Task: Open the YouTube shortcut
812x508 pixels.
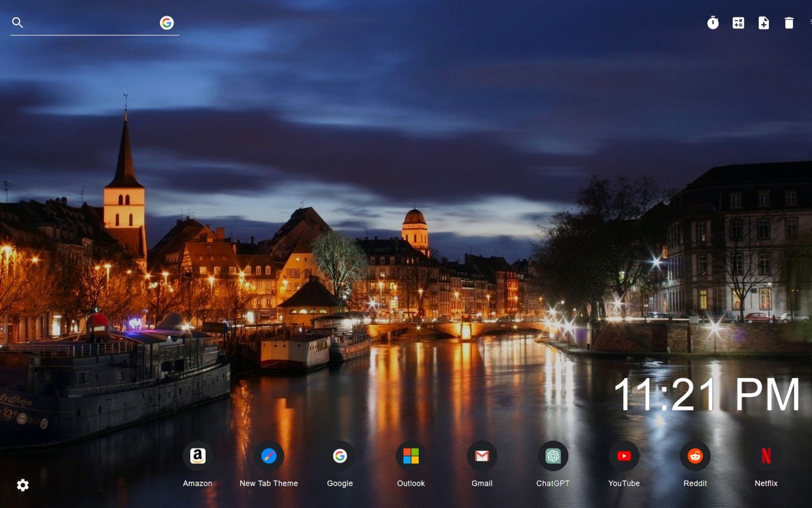Action: (x=624, y=456)
